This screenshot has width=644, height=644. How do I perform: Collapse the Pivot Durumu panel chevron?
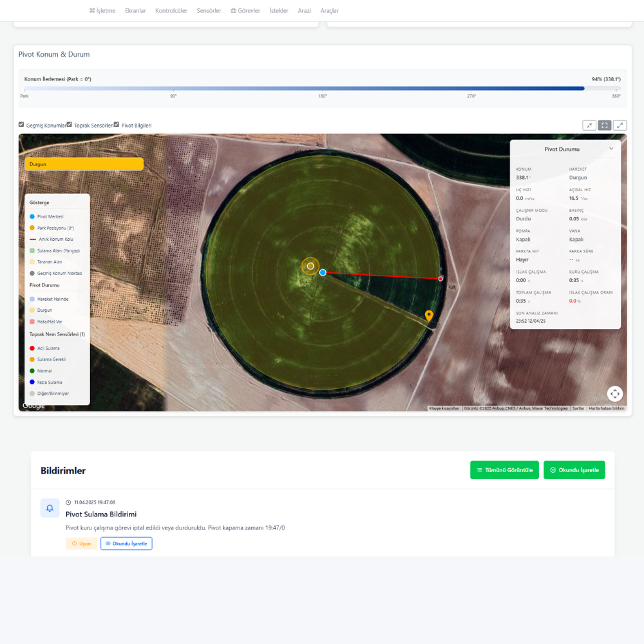point(611,148)
